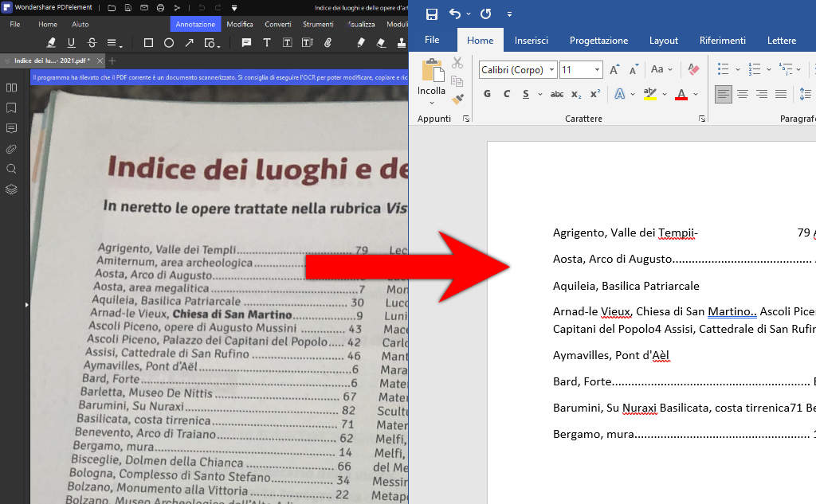Select the oval shape tool in PDFelement
Viewport: 816px width, 504px height.
pos(169,43)
